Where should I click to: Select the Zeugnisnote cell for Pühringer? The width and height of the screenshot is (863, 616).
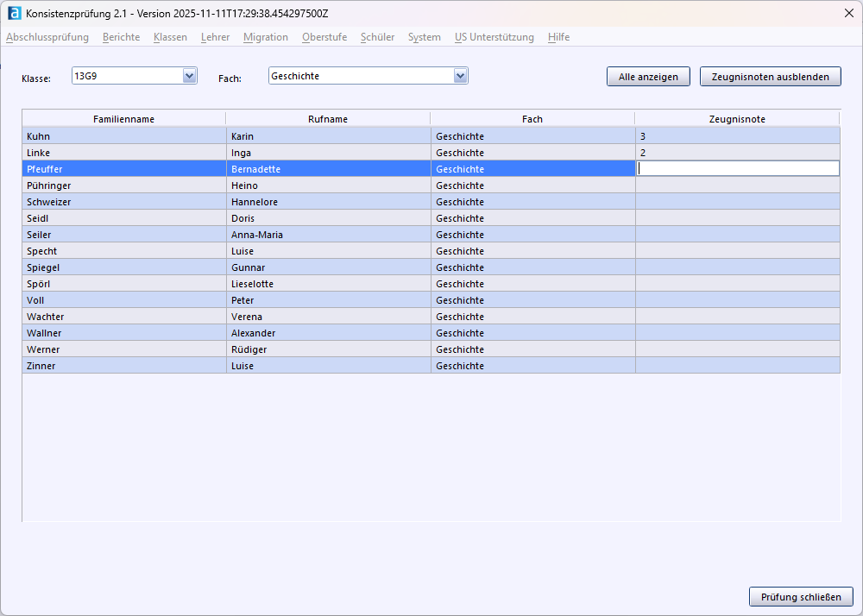click(737, 185)
